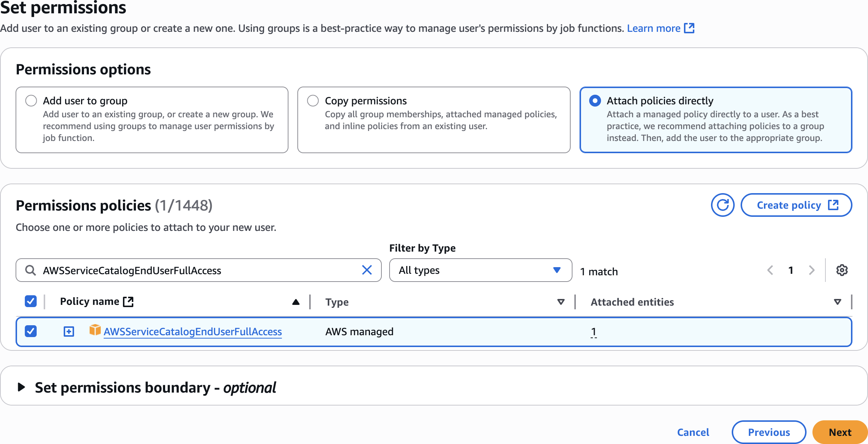Uncheck the AWSServiceCatalogEndUserFullAccess row checkbox
The image size is (868, 444).
tap(31, 331)
